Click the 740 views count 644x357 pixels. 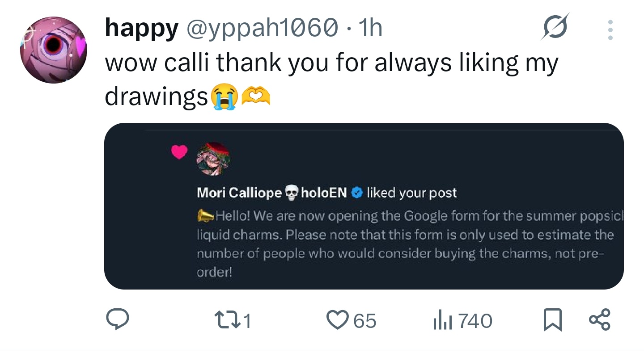pyautogui.click(x=475, y=321)
